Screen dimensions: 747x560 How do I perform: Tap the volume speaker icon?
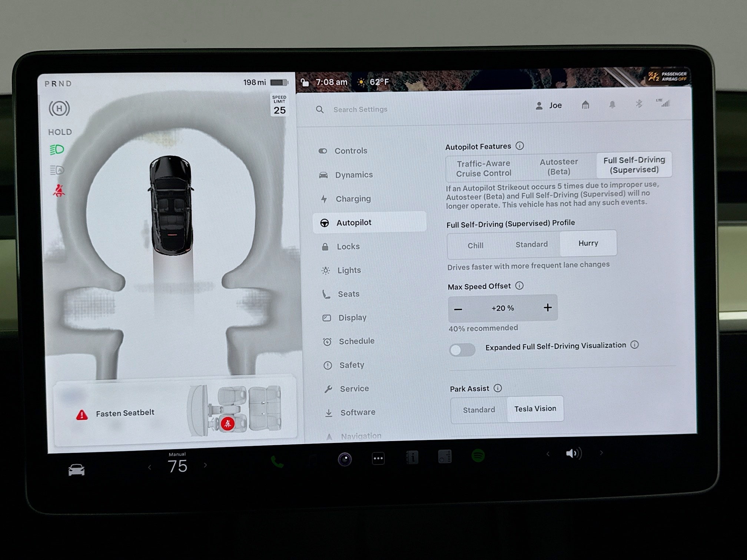[574, 453]
